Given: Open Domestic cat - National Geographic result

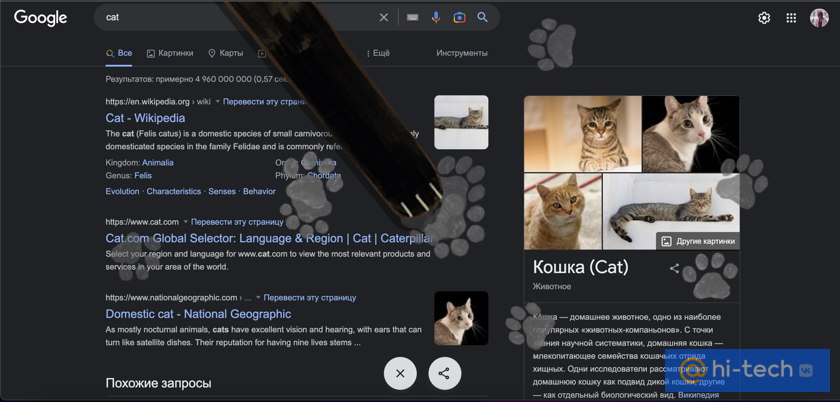Looking at the screenshot, I should [198, 314].
